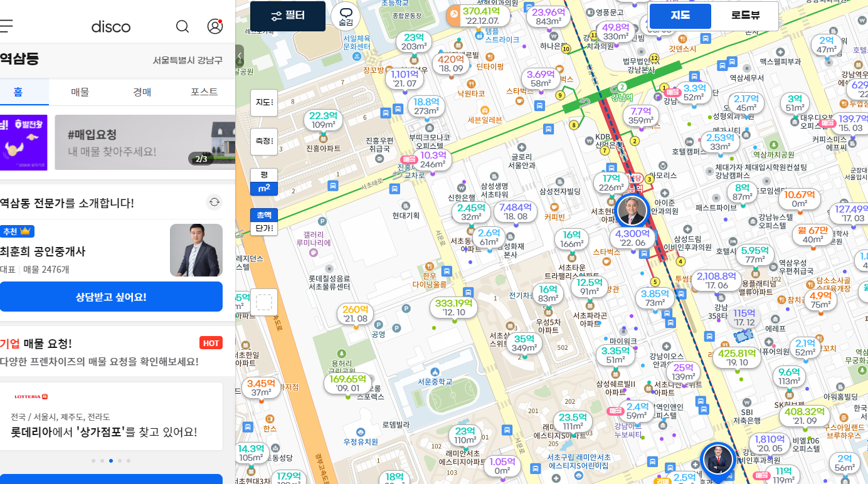Screen dimensions: 868x484
Task: Select m² area unit
Action: tap(264, 188)
